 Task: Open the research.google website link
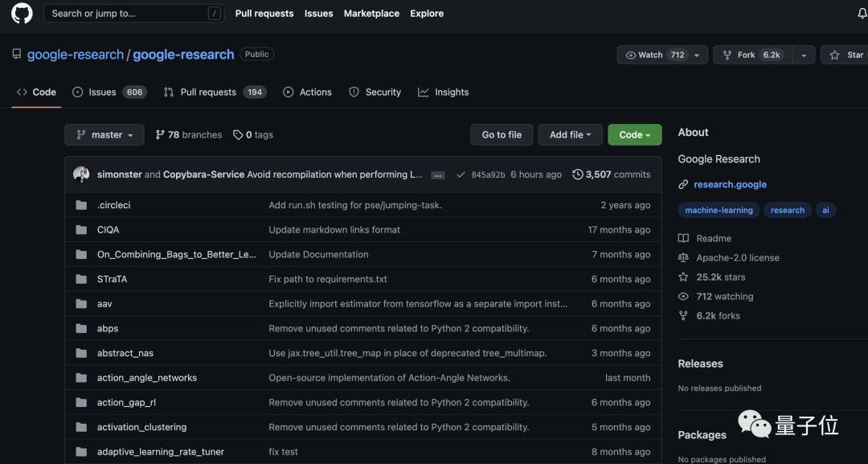pos(730,184)
